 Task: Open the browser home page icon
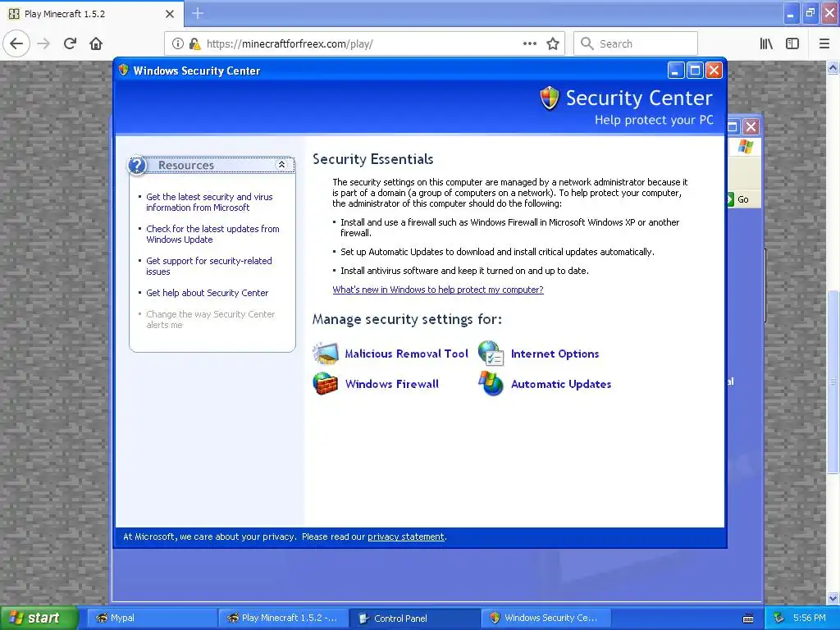pos(96,43)
